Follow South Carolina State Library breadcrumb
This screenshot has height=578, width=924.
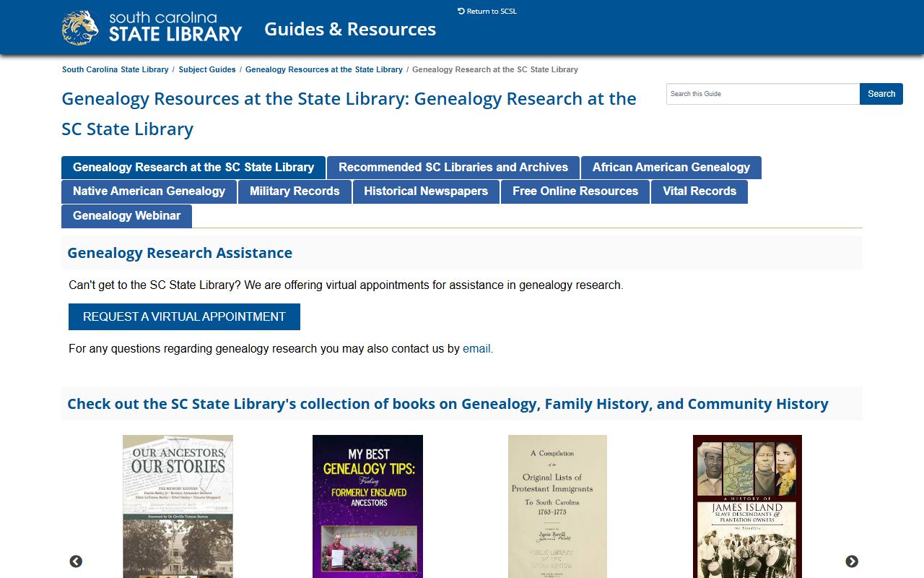(115, 69)
